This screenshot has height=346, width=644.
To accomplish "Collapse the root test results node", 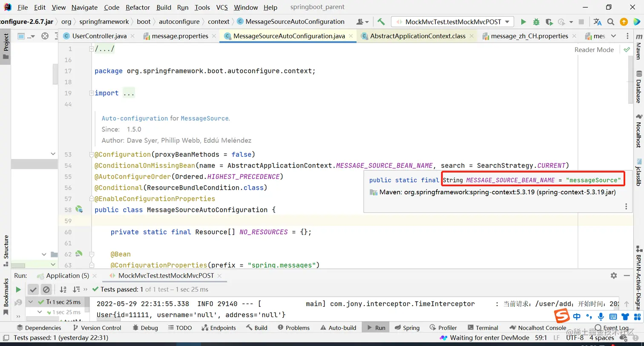I will click(31, 302).
